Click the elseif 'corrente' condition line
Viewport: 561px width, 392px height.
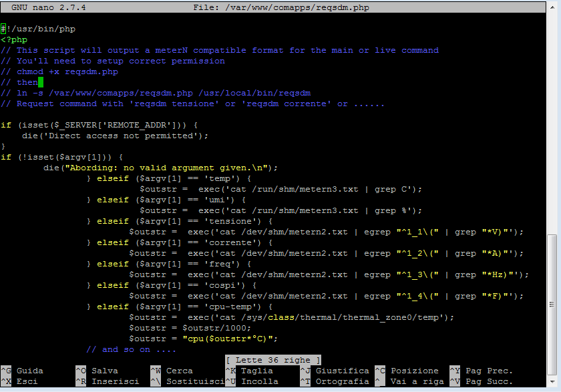pyautogui.click(x=179, y=243)
